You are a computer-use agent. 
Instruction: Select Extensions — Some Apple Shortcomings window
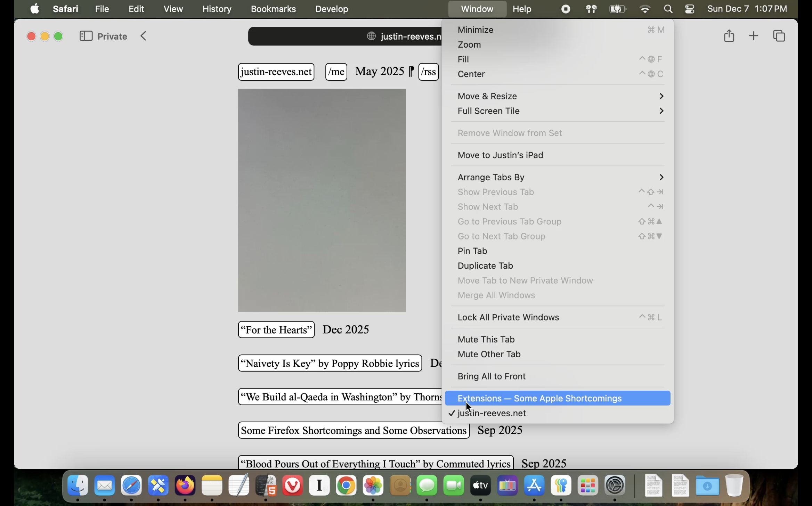click(x=539, y=398)
